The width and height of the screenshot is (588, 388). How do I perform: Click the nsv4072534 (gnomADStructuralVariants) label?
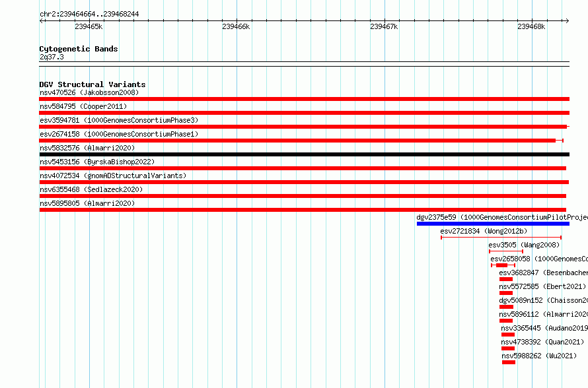(x=113, y=176)
